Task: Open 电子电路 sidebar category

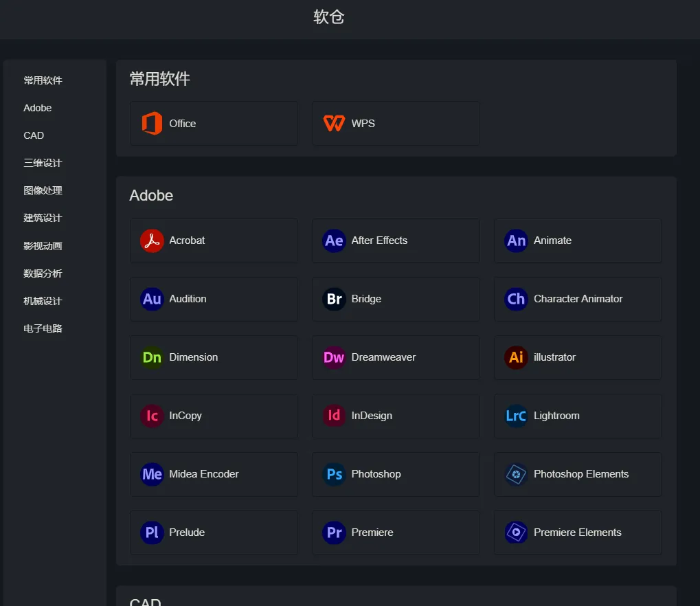Action: pyautogui.click(x=43, y=328)
